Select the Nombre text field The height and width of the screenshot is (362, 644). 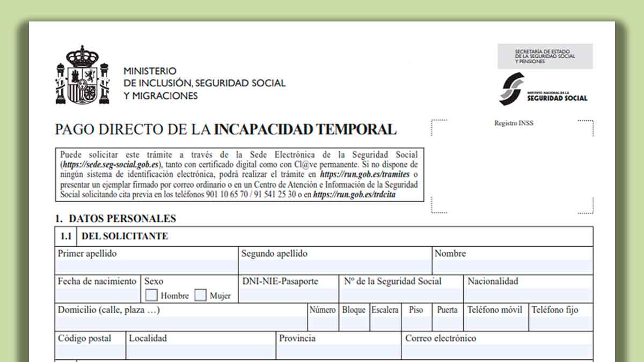click(512, 267)
